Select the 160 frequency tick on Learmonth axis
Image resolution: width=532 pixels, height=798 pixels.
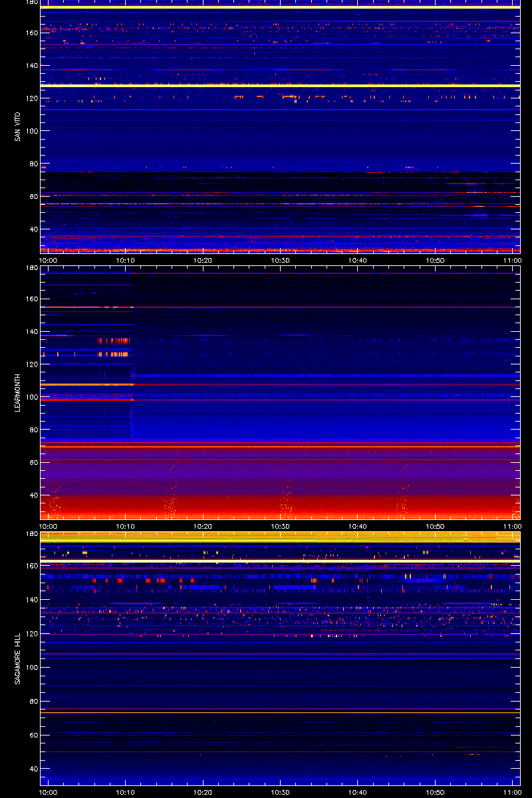(31, 299)
